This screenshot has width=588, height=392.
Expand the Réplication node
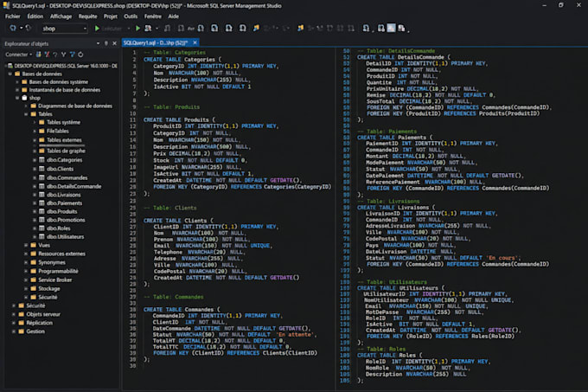(14, 323)
